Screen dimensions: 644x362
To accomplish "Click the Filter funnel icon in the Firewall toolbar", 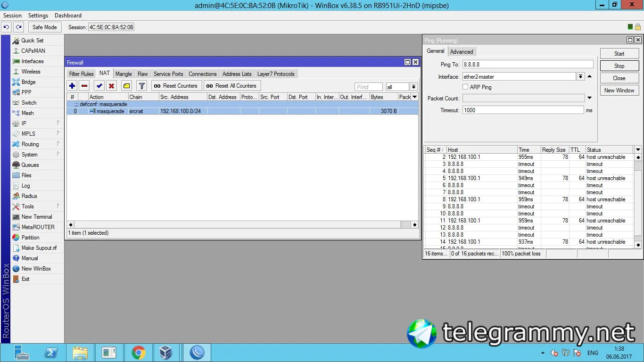I will [x=141, y=86].
